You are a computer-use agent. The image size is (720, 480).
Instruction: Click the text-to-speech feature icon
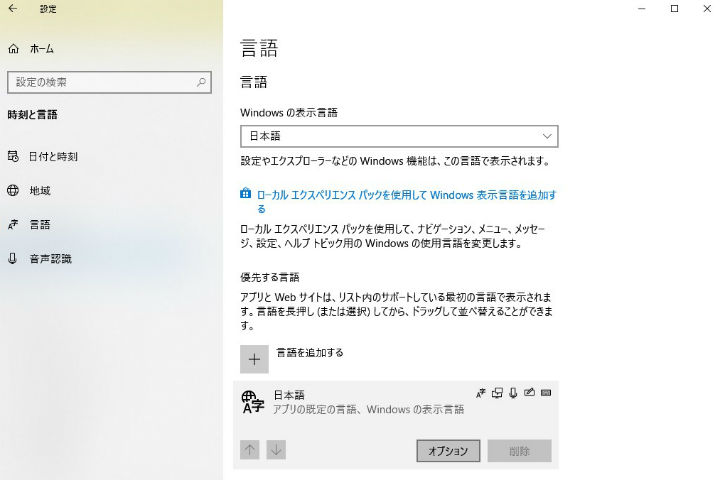pyautogui.click(x=497, y=393)
